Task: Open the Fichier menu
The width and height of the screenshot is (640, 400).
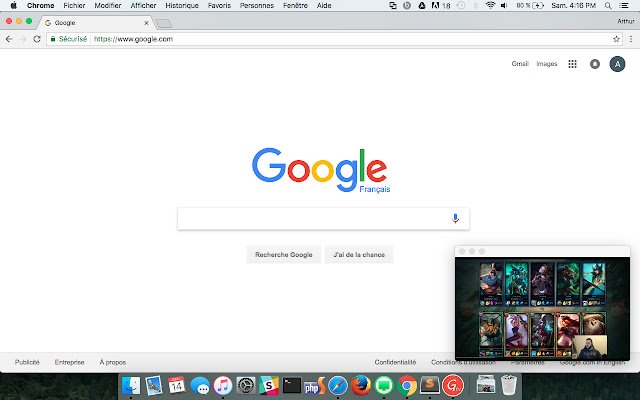Action: [74, 6]
